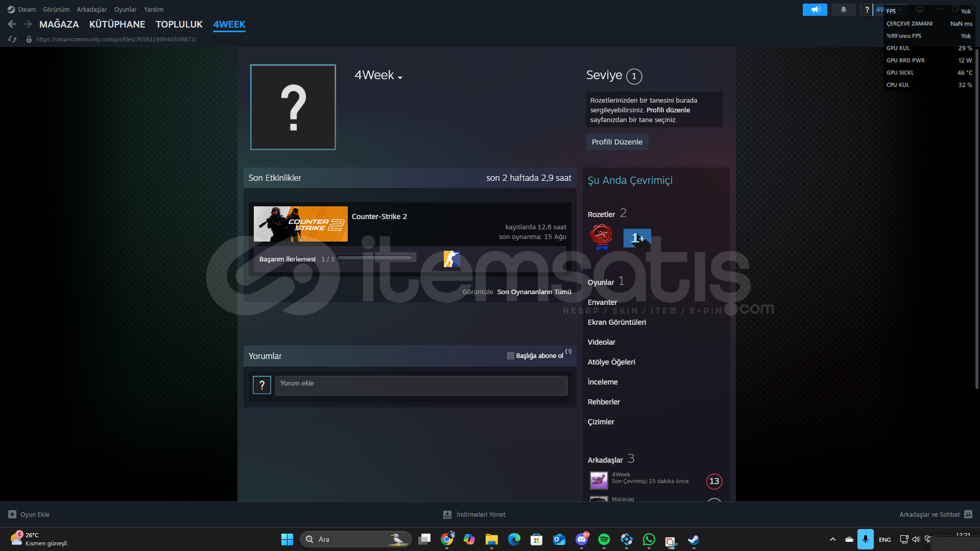Screen dimensions: 980x551
Task: Follow the Profili düzenle link in badge text
Action: (x=668, y=110)
